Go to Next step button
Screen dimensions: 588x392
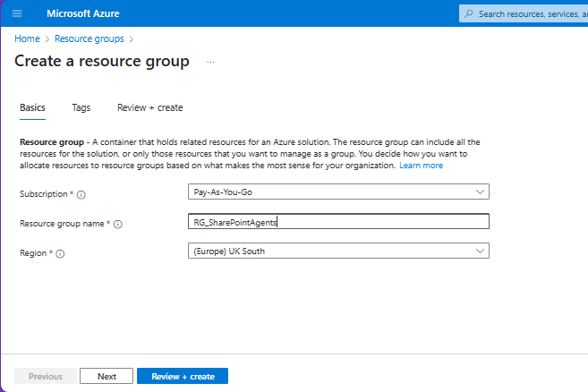(x=107, y=376)
